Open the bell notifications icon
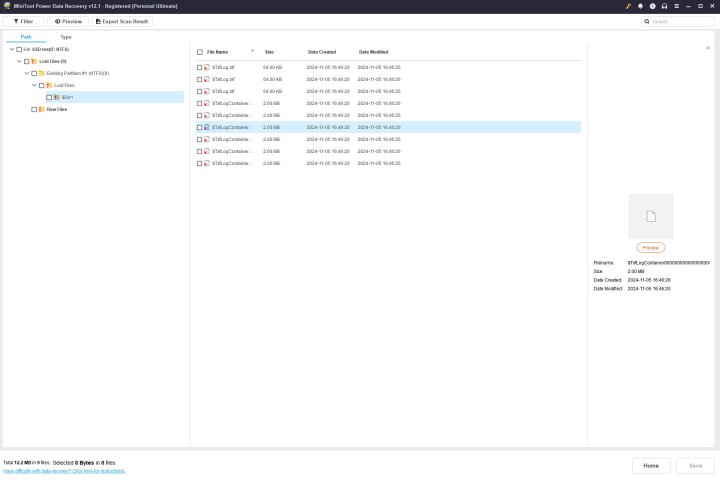The image size is (720, 480). (641, 6)
